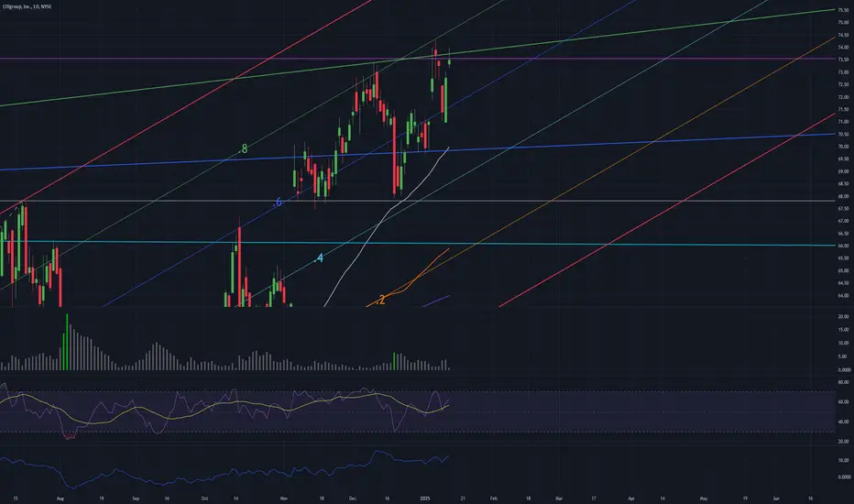Click the Oct date label
This screenshot has width=854, height=504.
point(204,499)
